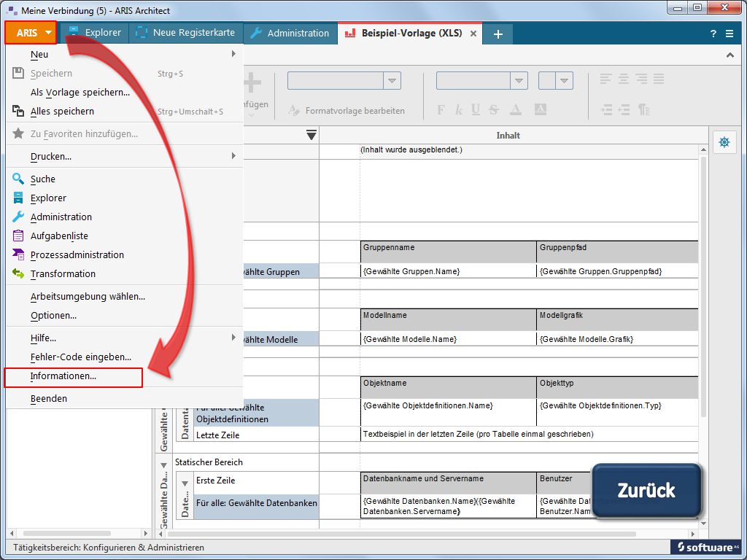Click Formatvorlage bearbeiten button
747x560 pixels.
347,111
